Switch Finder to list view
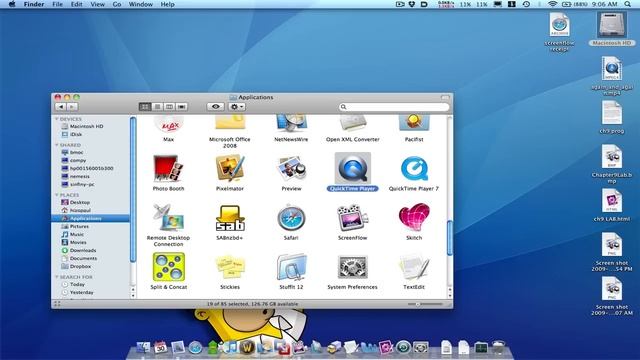Image resolution: width=640 pixels, height=360 pixels. [x=157, y=107]
